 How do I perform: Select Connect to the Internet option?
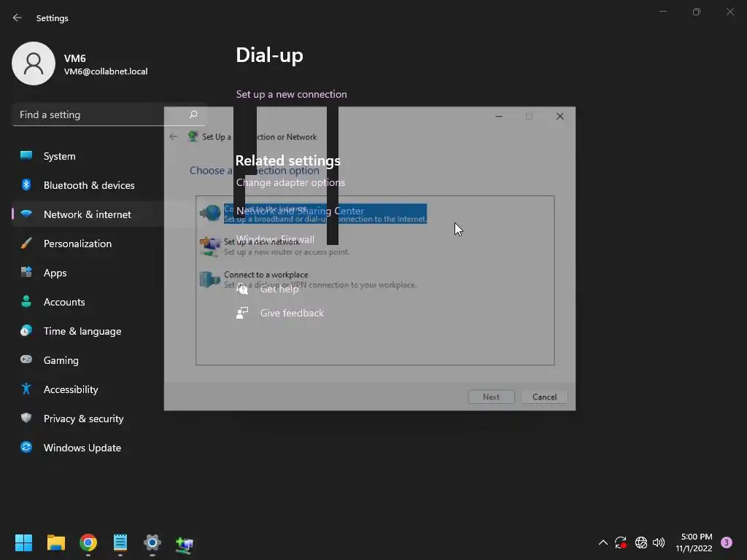point(325,214)
